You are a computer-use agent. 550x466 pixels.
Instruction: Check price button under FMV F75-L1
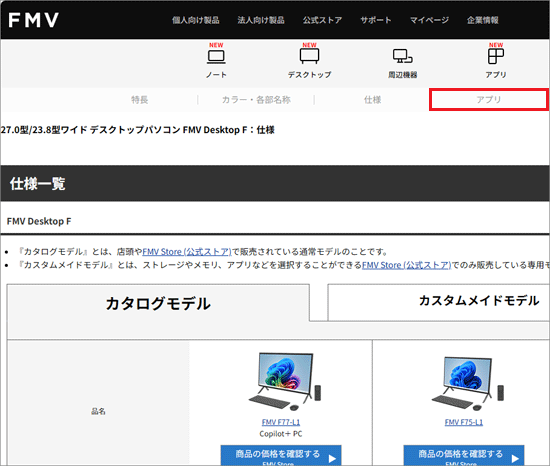point(464,455)
